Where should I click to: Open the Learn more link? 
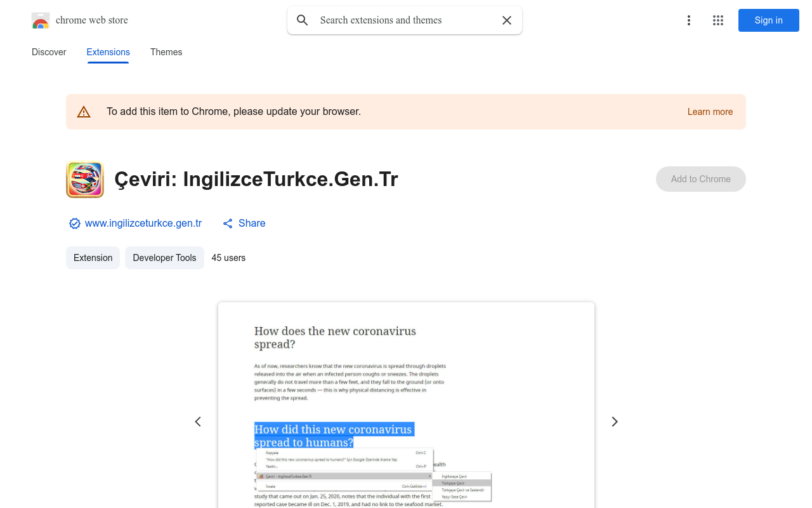pos(710,112)
